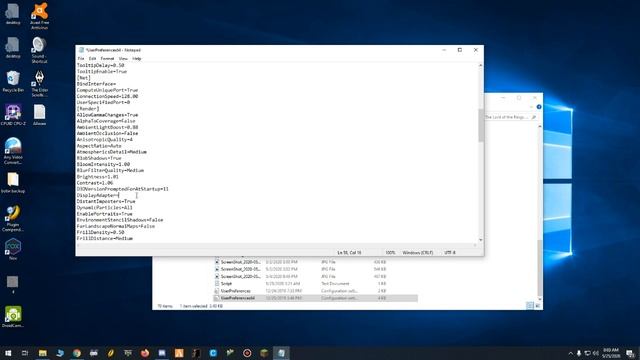Open the volume control in system tray
640x360 pixels.
click(x=596, y=353)
